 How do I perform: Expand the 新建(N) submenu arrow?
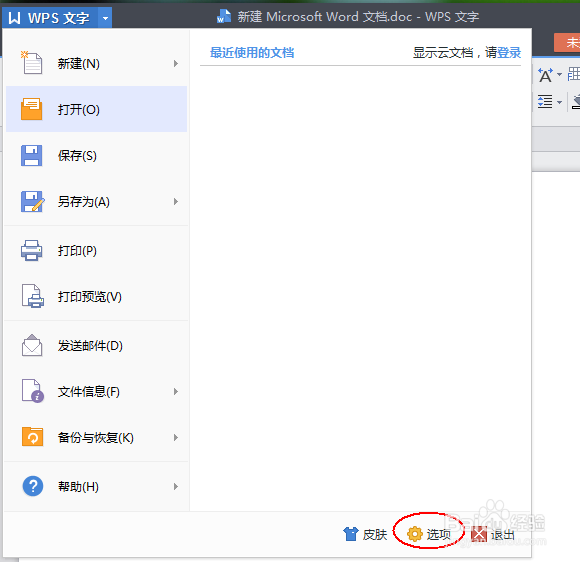[x=176, y=63]
